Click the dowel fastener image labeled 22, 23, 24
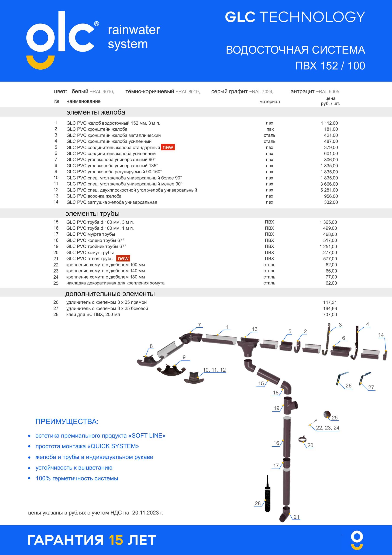 click(x=313, y=423)
